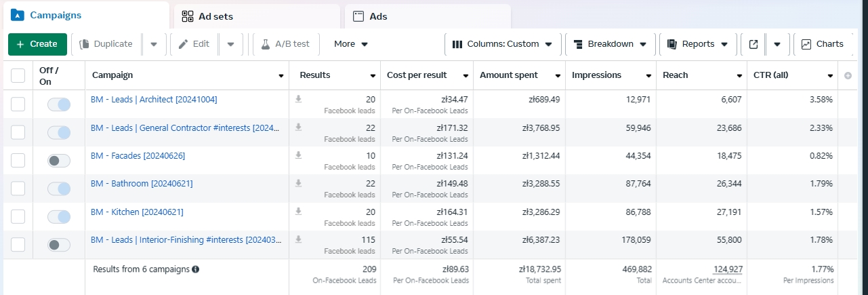Click the 3.58% CTR cell

(820, 100)
